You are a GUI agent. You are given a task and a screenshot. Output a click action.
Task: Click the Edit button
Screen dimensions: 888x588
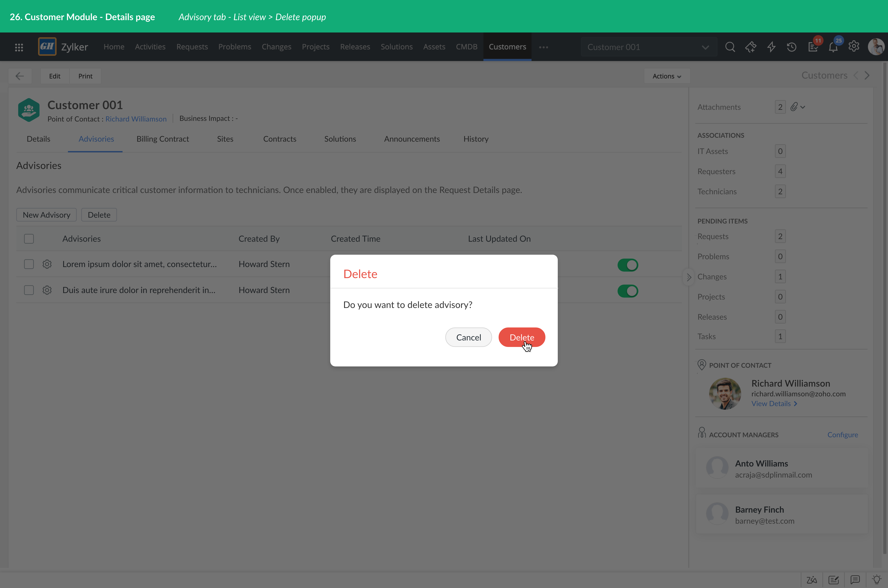(x=55, y=76)
